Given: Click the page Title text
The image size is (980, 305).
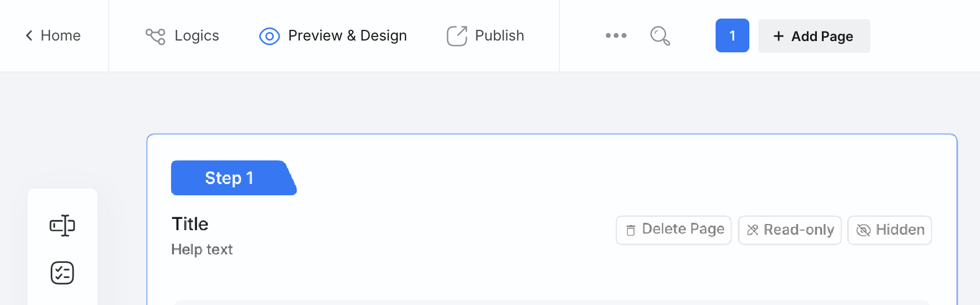Looking at the screenshot, I should [x=190, y=224].
